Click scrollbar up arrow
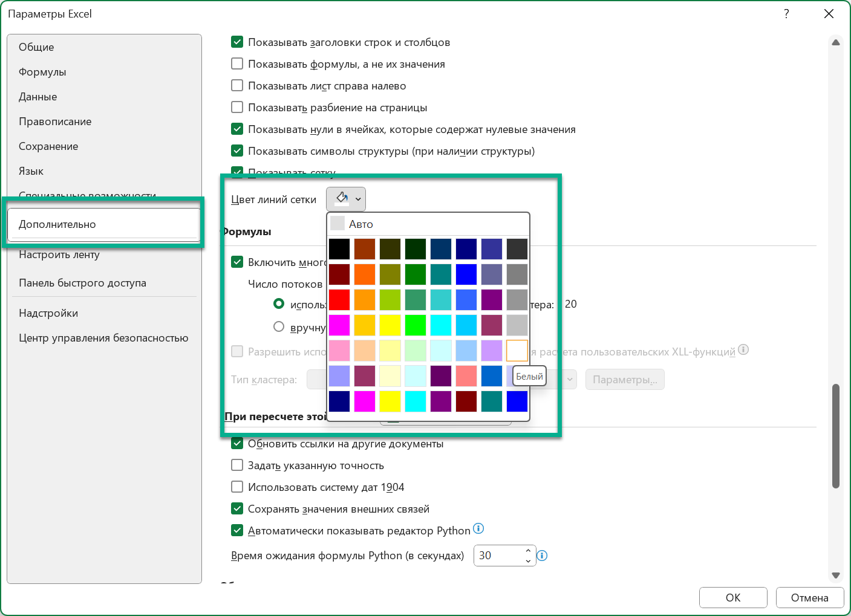This screenshot has height=616, width=851. (836, 42)
